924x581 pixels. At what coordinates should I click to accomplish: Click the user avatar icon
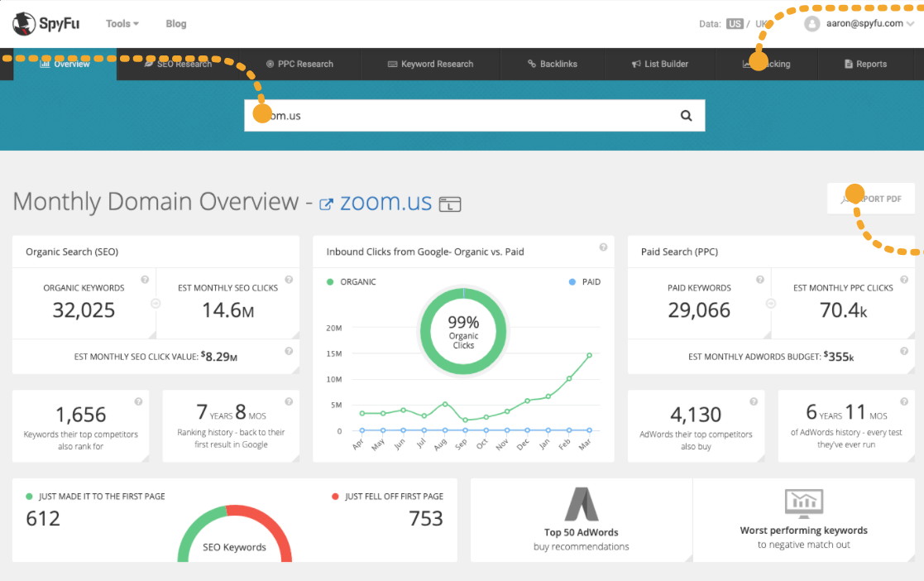pos(812,24)
